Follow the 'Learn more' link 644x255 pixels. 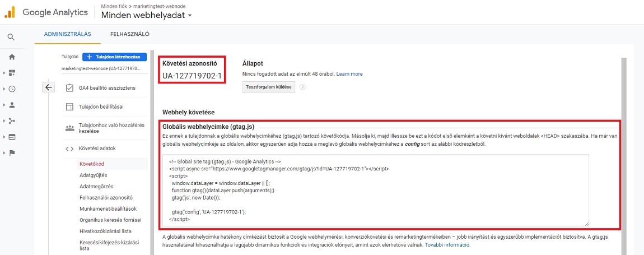(349, 74)
